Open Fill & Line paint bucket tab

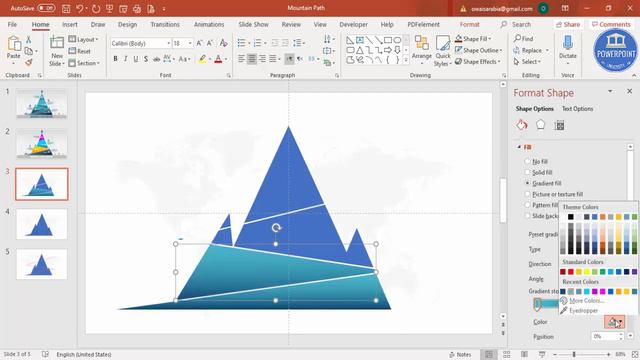pyautogui.click(x=522, y=125)
